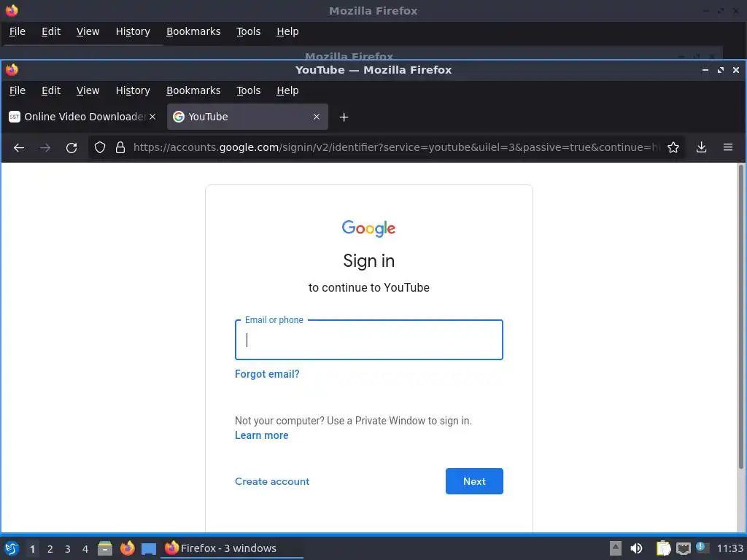The height and width of the screenshot is (560, 747).
Task: View site security lock information
Action: 120,147
